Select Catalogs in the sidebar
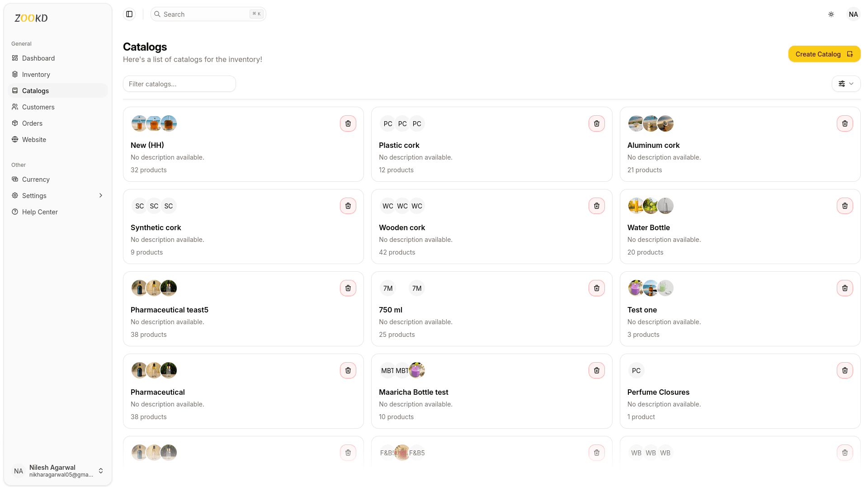868x487 pixels. click(x=36, y=90)
